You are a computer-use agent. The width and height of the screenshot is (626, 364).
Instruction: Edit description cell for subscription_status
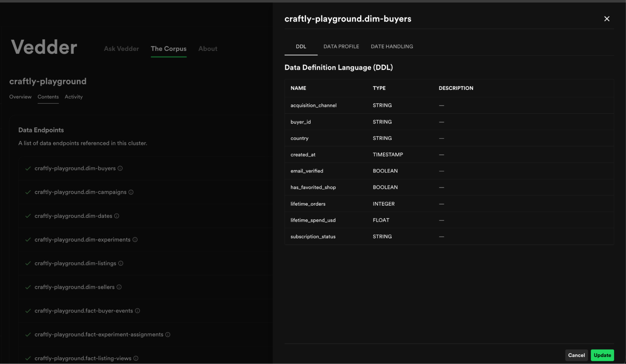click(441, 237)
